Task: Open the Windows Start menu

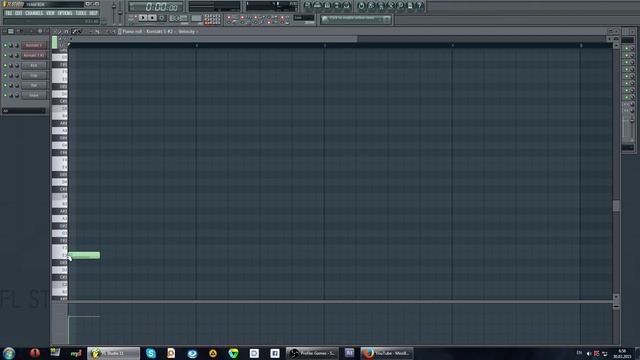Action: point(9,353)
